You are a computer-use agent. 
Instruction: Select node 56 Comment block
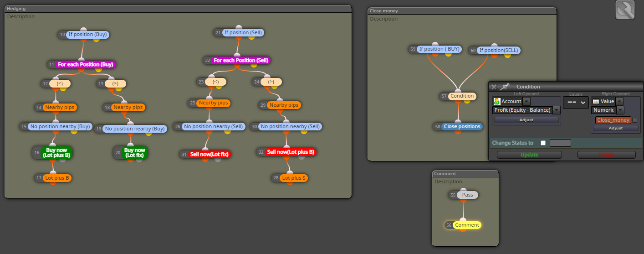pos(467,225)
